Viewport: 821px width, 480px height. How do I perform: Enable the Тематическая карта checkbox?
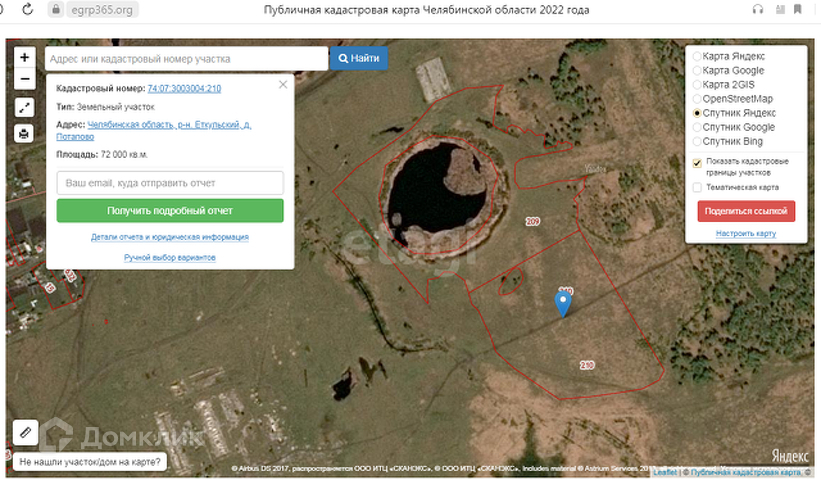pyautogui.click(x=697, y=187)
